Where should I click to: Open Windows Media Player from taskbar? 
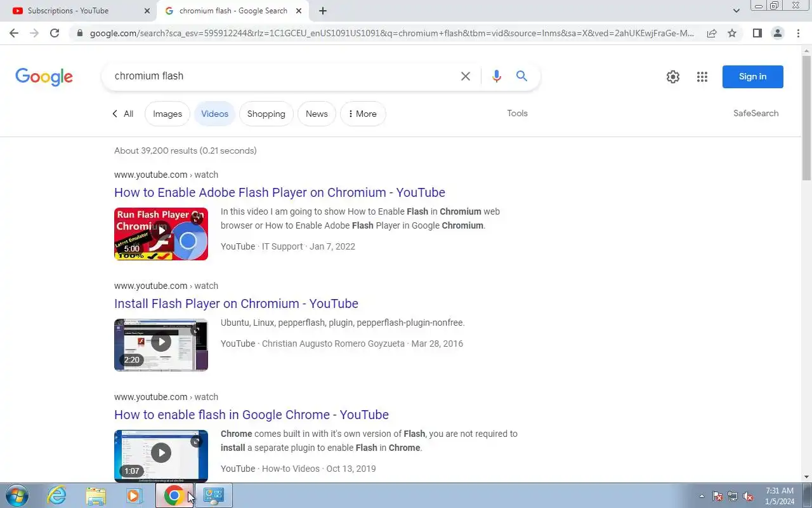pyautogui.click(x=134, y=496)
